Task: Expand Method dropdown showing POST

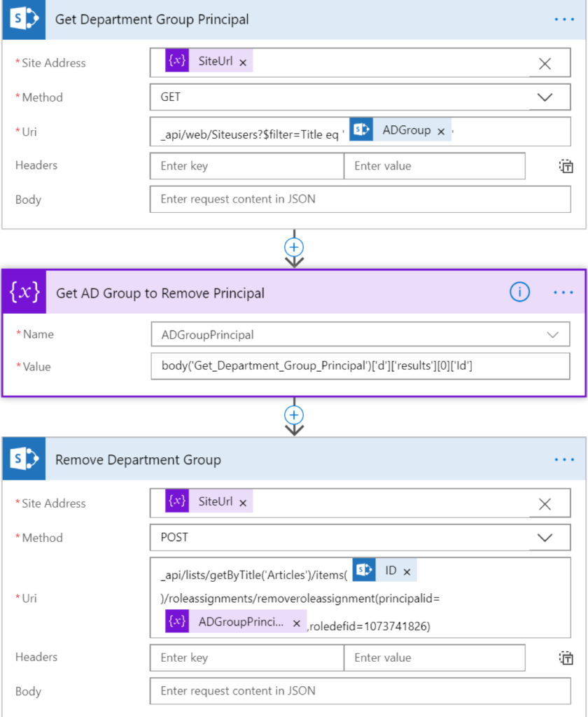Action: point(545,538)
